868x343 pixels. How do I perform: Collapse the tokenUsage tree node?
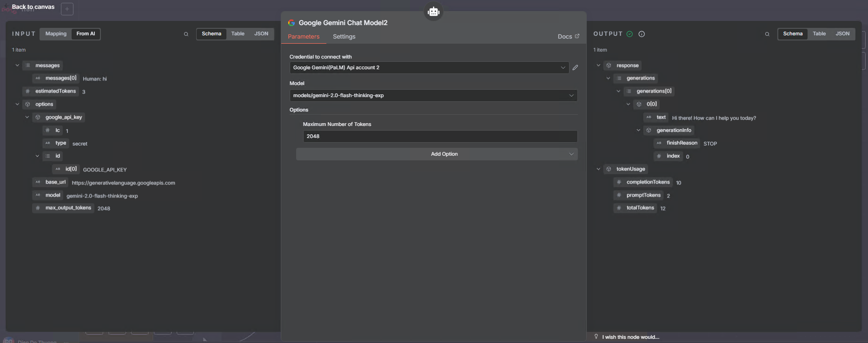point(598,169)
